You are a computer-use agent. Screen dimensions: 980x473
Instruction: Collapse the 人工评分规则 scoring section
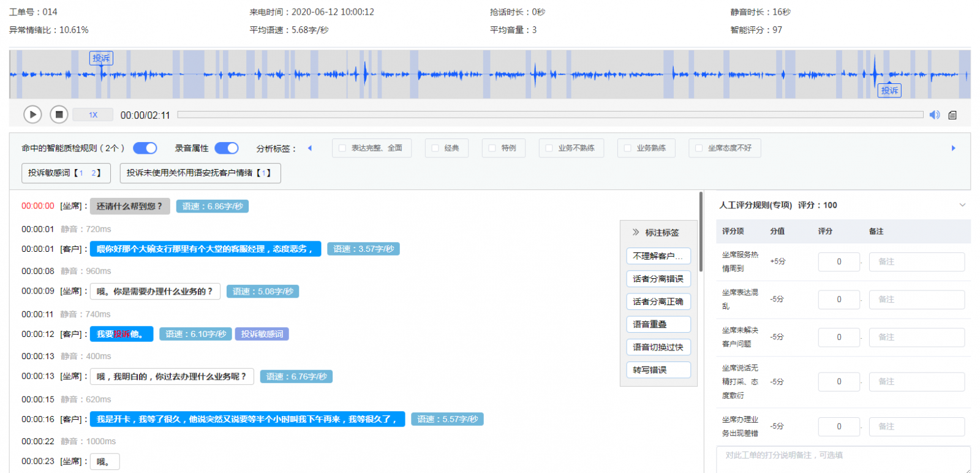click(x=962, y=205)
